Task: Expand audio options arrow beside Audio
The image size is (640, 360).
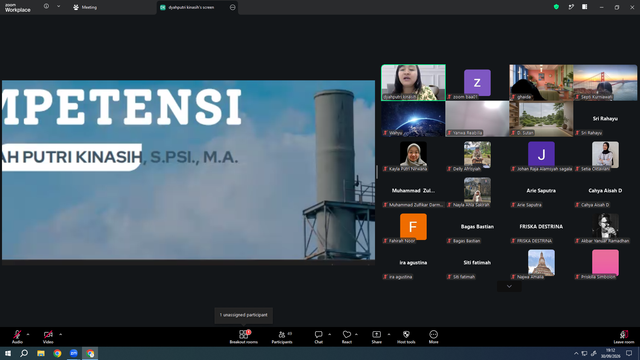Action: tap(28, 334)
